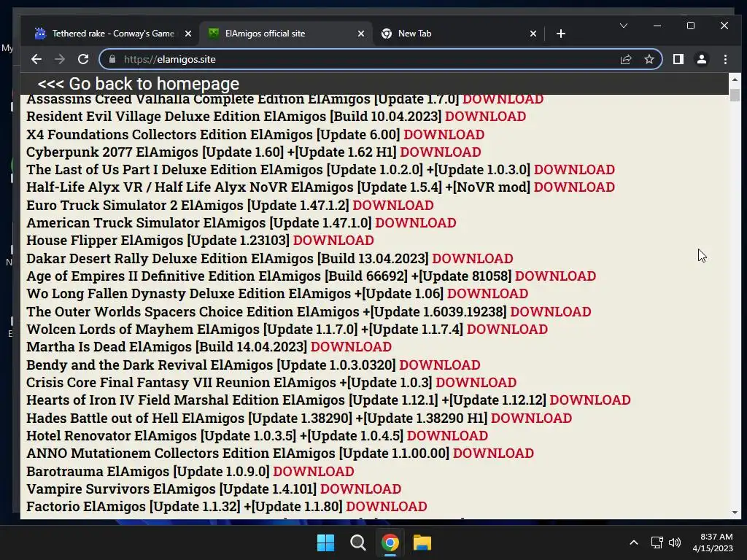Select Barotrauma ElAmigos title text
The width and height of the screenshot is (747, 560).
click(x=98, y=472)
